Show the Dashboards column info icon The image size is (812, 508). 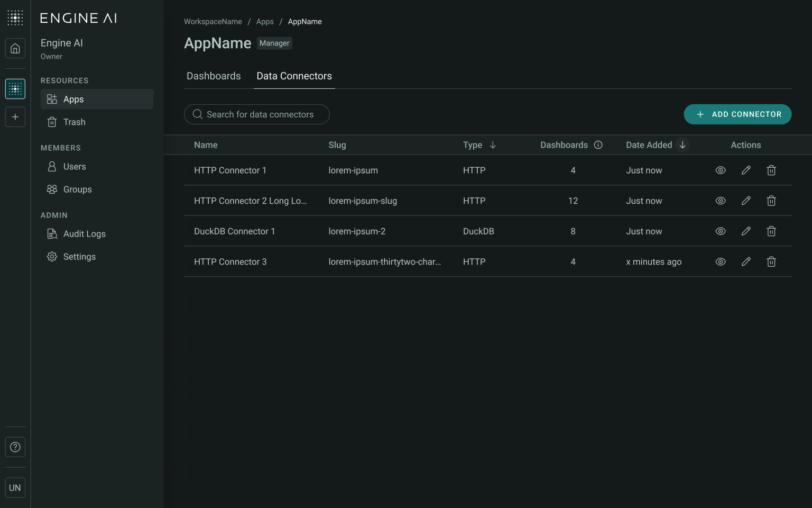(x=598, y=145)
